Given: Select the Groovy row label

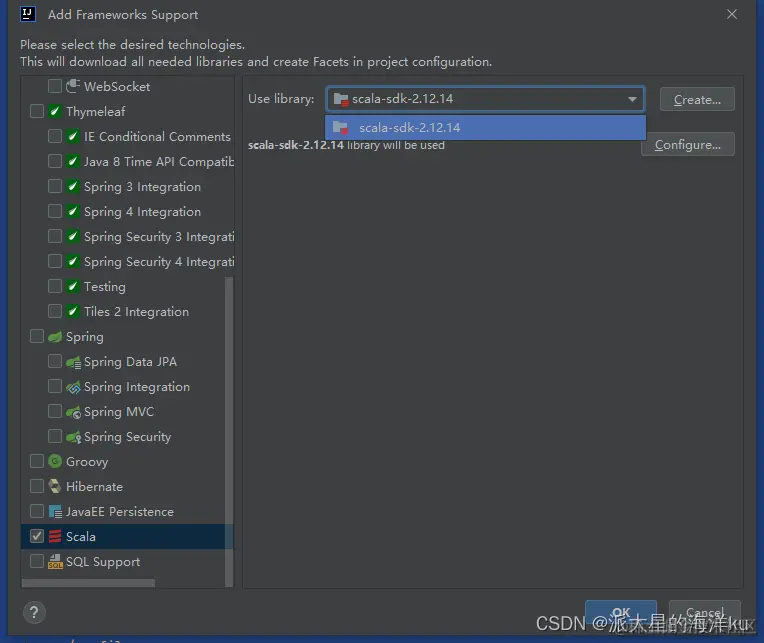Looking at the screenshot, I should tap(87, 462).
